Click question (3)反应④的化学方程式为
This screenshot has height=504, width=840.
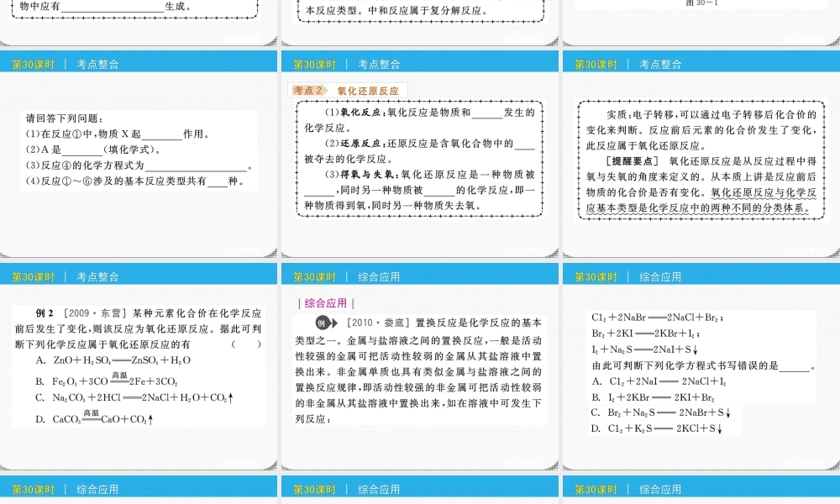(x=139, y=165)
